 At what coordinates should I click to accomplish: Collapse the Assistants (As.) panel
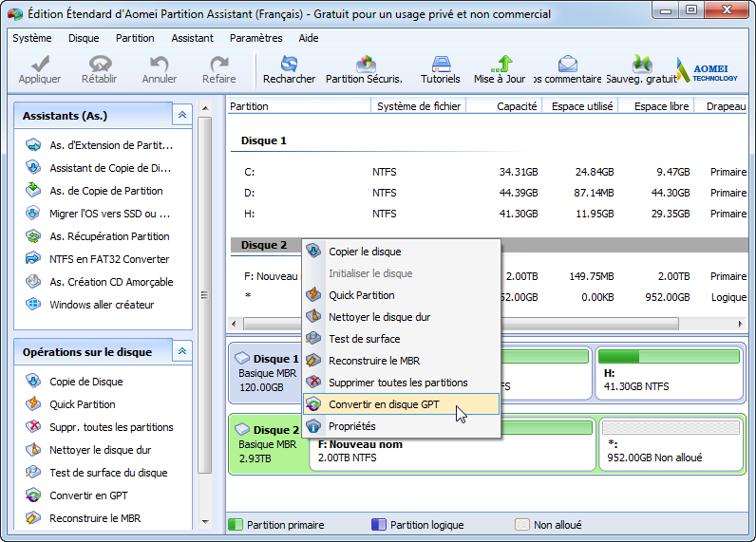coord(182,115)
